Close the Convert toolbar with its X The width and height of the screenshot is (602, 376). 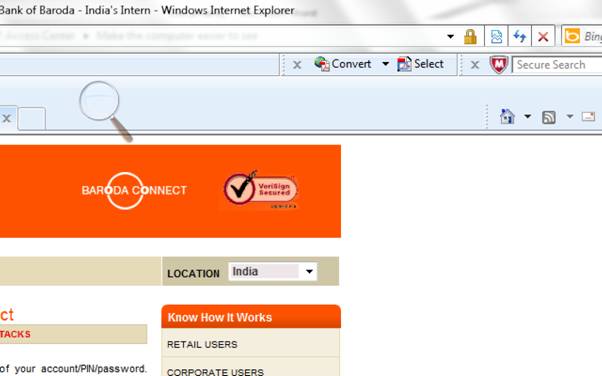point(297,65)
